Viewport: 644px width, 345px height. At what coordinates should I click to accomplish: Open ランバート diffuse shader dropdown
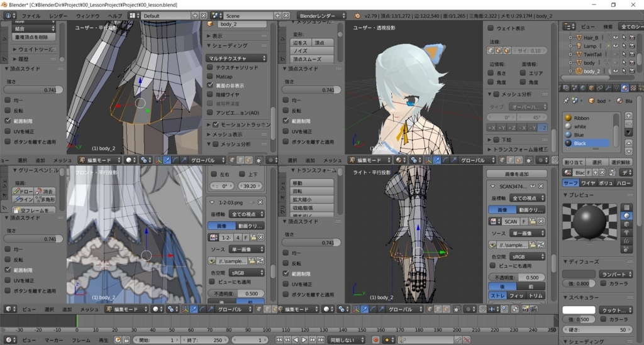coord(616,274)
